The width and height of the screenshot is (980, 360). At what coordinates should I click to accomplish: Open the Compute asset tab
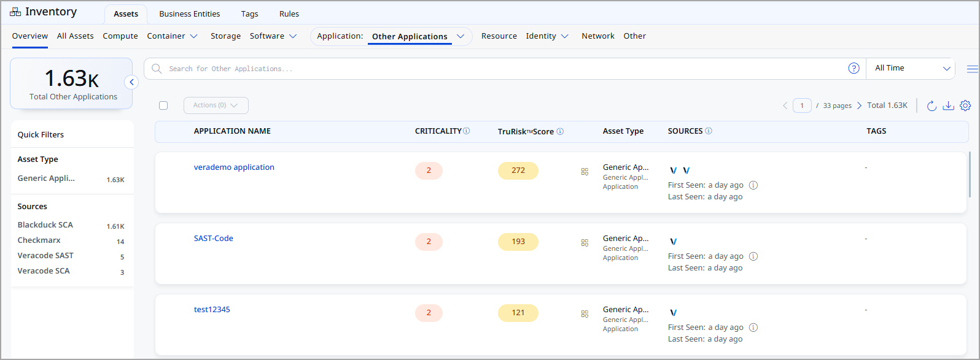[x=120, y=36]
